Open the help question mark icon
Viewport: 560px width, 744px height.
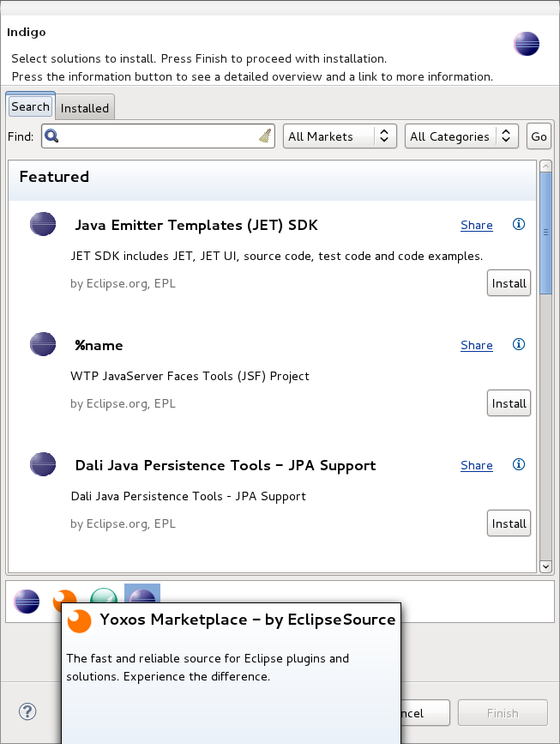tap(27, 711)
